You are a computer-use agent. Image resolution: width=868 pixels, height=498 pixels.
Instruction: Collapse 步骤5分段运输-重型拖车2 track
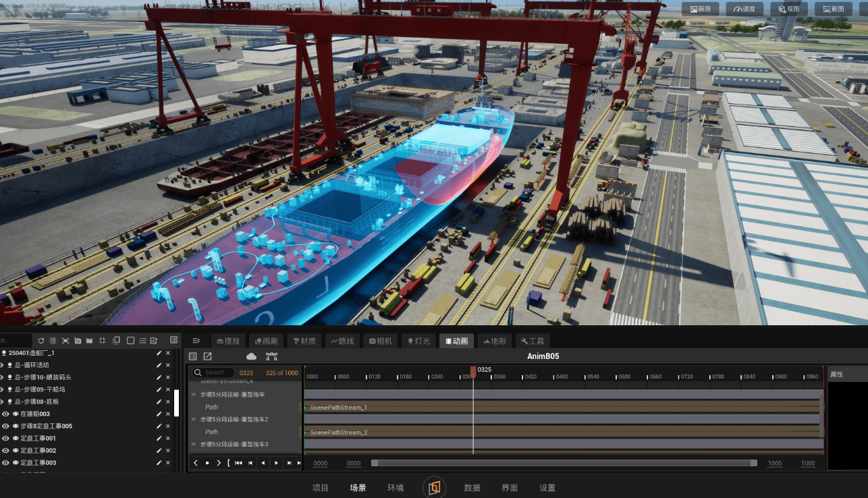194,420
